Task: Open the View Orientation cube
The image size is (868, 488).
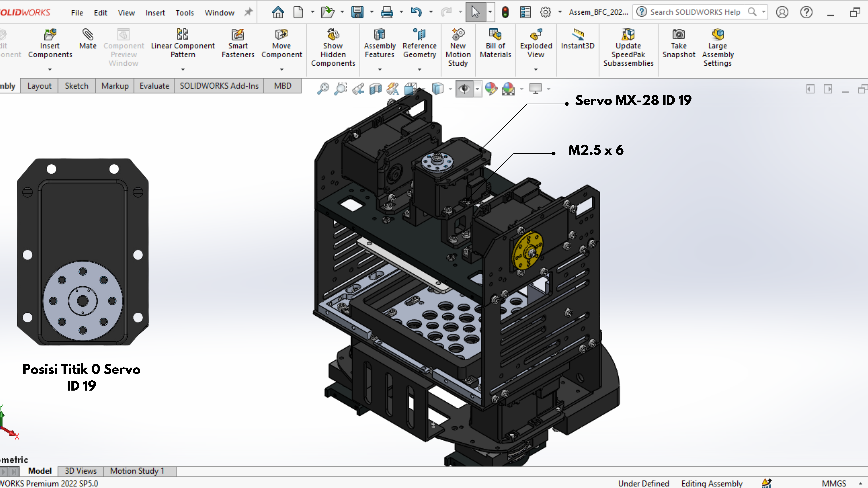Action: [x=410, y=89]
